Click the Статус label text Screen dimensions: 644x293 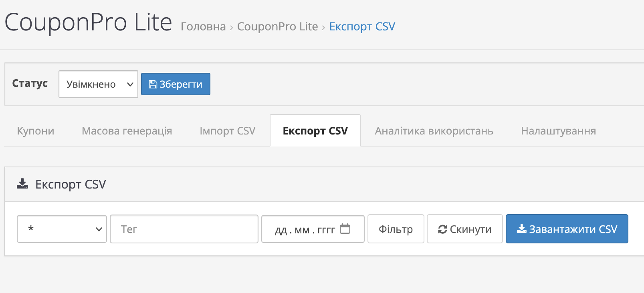(30, 83)
